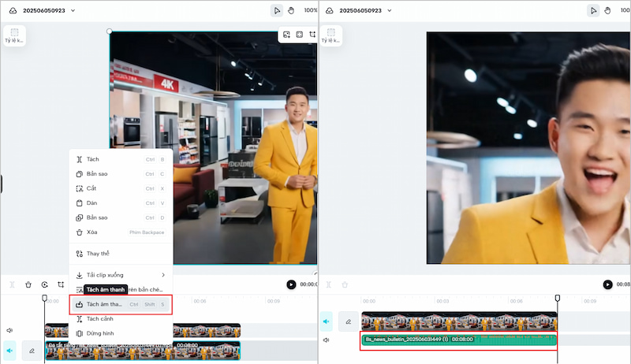Click the split icon in right timeline toolbar

pos(328,284)
